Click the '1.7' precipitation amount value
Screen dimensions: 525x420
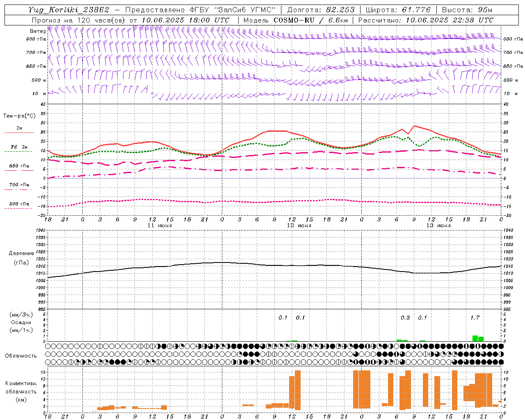(x=475, y=317)
